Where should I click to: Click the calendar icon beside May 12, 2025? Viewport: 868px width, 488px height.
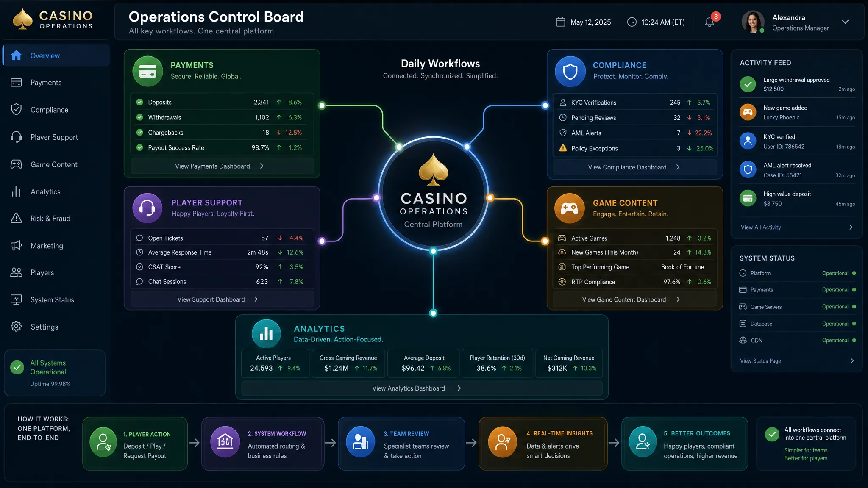point(560,22)
